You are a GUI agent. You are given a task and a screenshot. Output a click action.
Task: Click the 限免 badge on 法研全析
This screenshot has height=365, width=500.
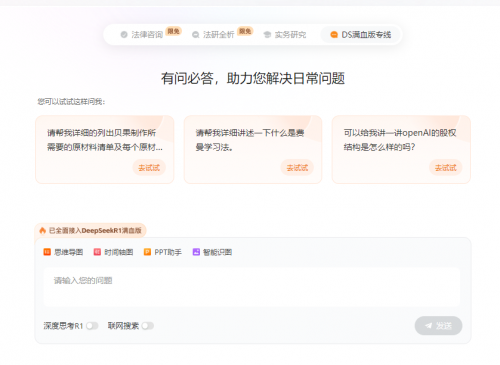(x=245, y=31)
